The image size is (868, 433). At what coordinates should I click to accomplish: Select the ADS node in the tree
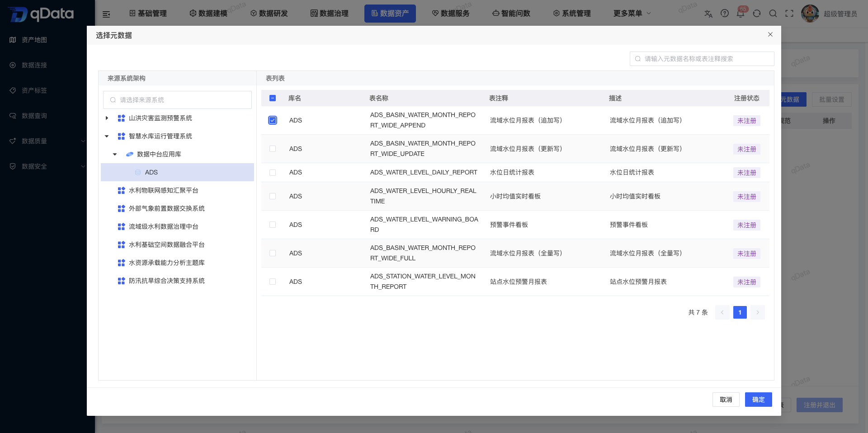[177, 172]
